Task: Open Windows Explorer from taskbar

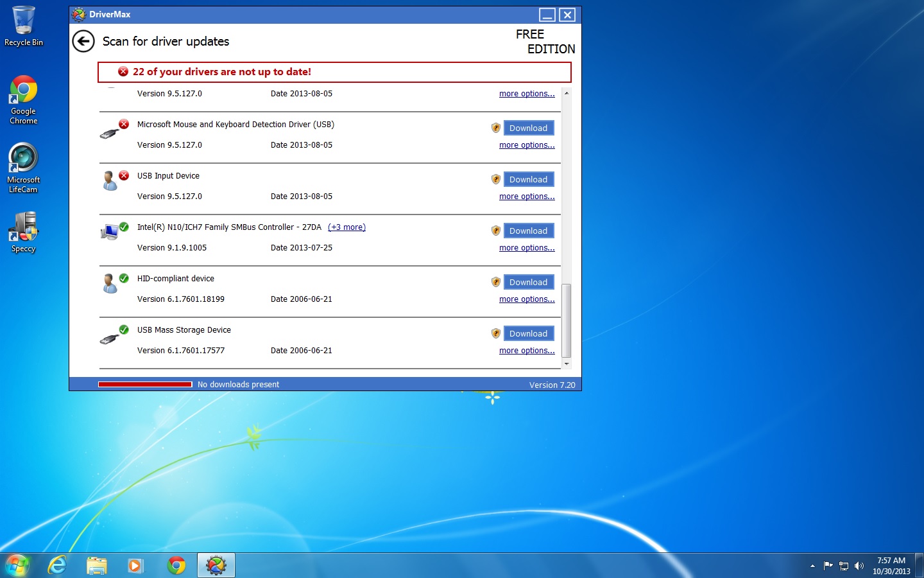Action: pyautogui.click(x=97, y=565)
